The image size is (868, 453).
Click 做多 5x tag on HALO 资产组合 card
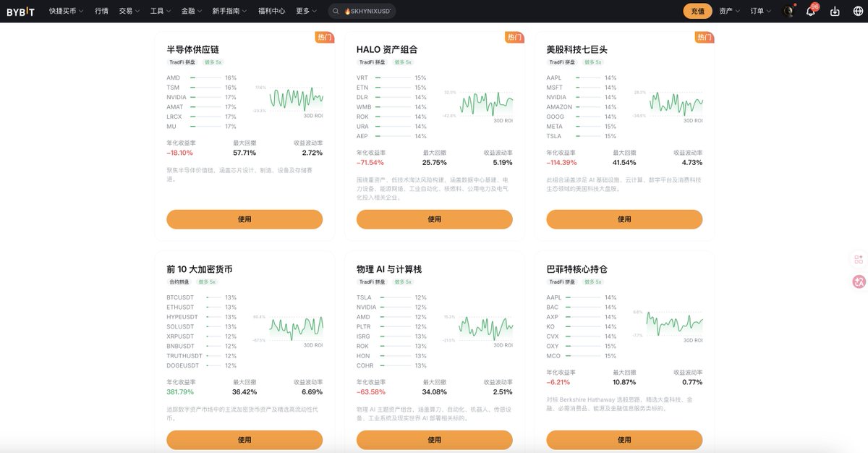click(402, 62)
